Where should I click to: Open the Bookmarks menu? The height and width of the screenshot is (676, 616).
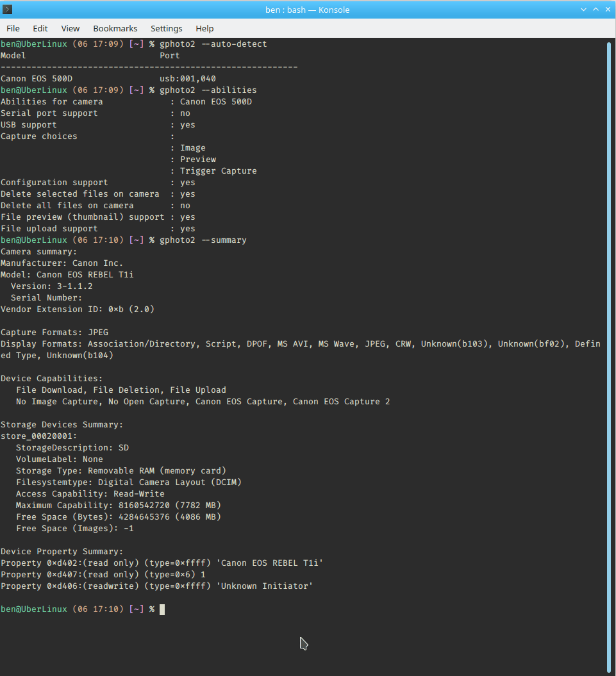click(x=115, y=28)
